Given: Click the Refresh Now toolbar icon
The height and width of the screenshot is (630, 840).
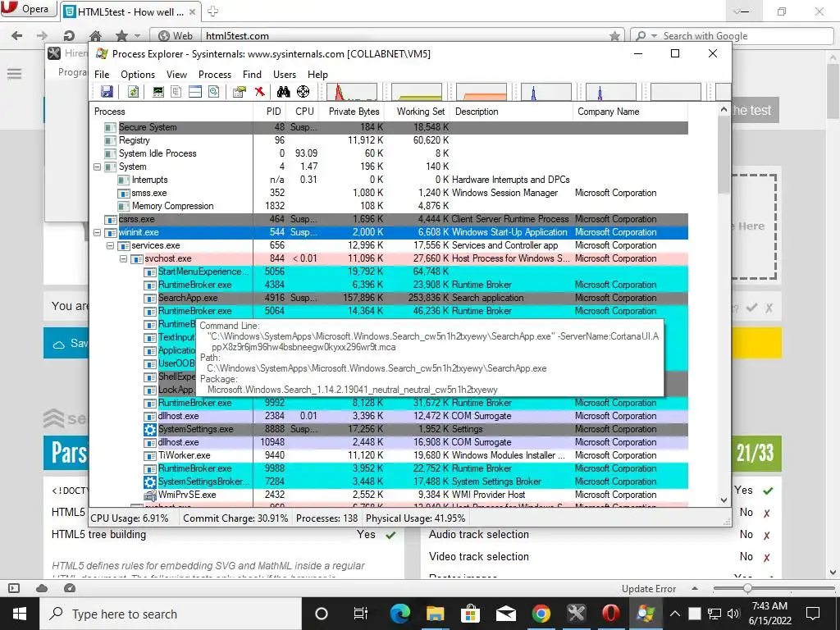Looking at the screenshot, I should click(x=133, y=92).
